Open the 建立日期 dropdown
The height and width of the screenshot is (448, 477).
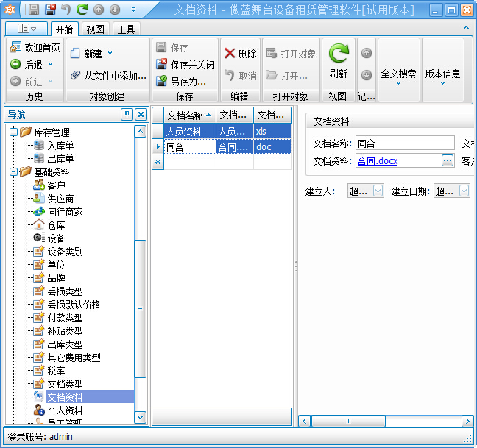[x=464, y=191]
